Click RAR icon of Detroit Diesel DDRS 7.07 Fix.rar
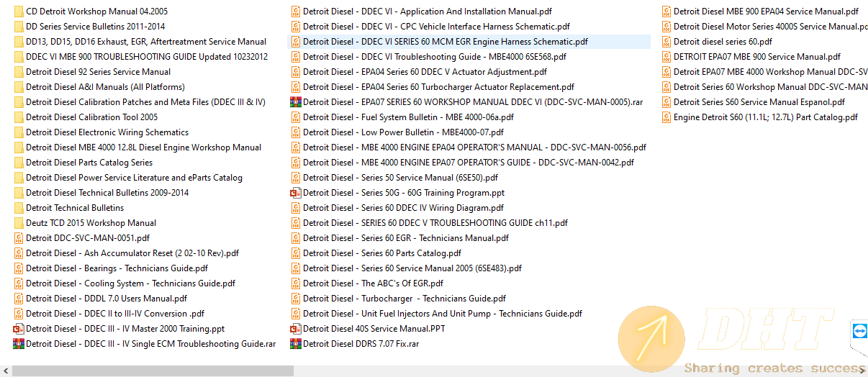The height and width of the screenshot is (377, 868). (296, 344)
